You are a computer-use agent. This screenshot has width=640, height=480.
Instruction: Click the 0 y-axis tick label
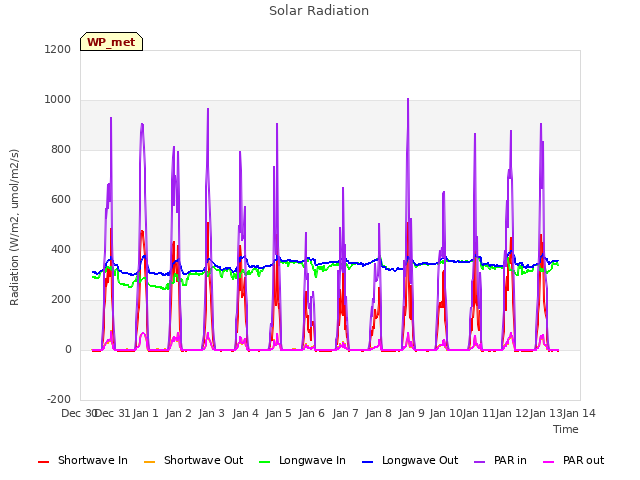(x=68, y=349)
